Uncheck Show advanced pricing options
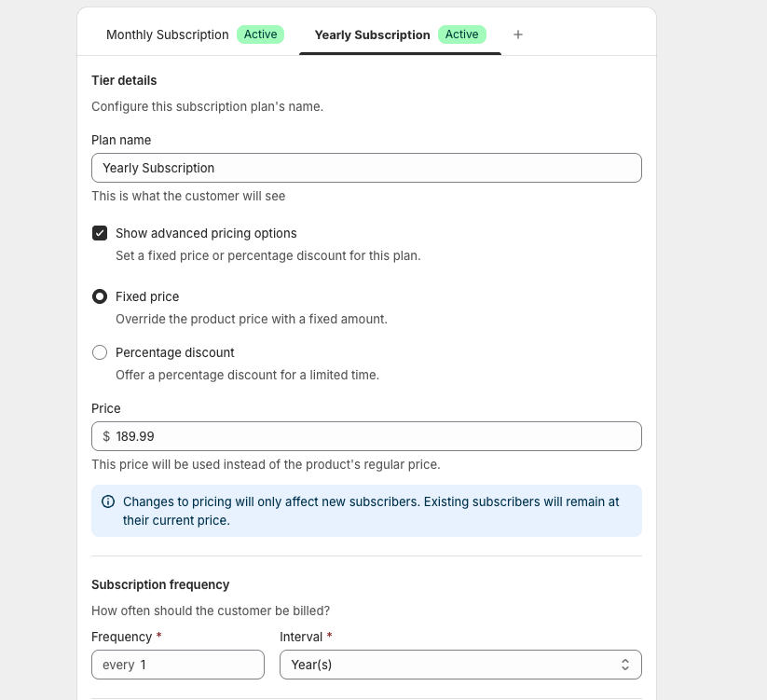The width and height of the screenshot is (767, 700). [x=100, y=233]
